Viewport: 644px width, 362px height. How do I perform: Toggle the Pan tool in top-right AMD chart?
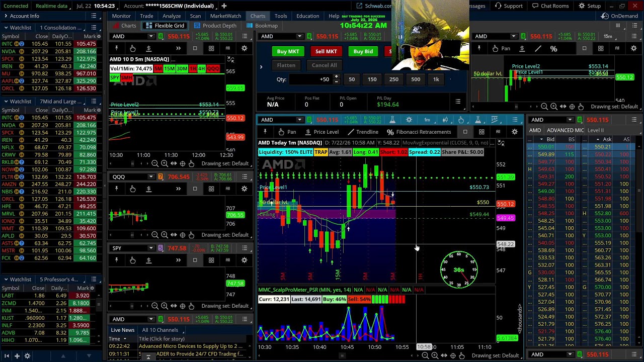pyautogui.click(x=501, y=49)
